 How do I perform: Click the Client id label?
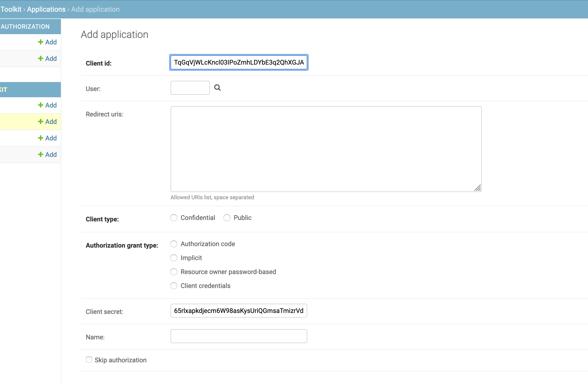click(x=98, y=63)
